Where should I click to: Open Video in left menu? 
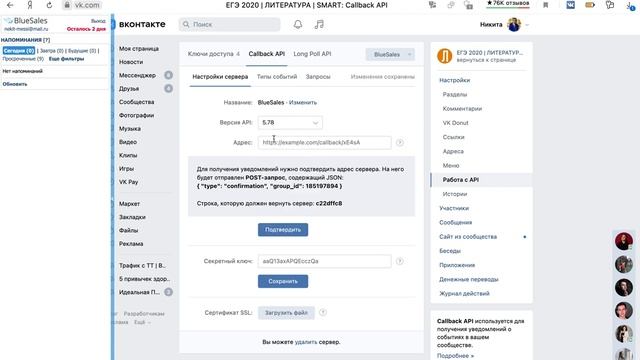(x=128, y=142)
